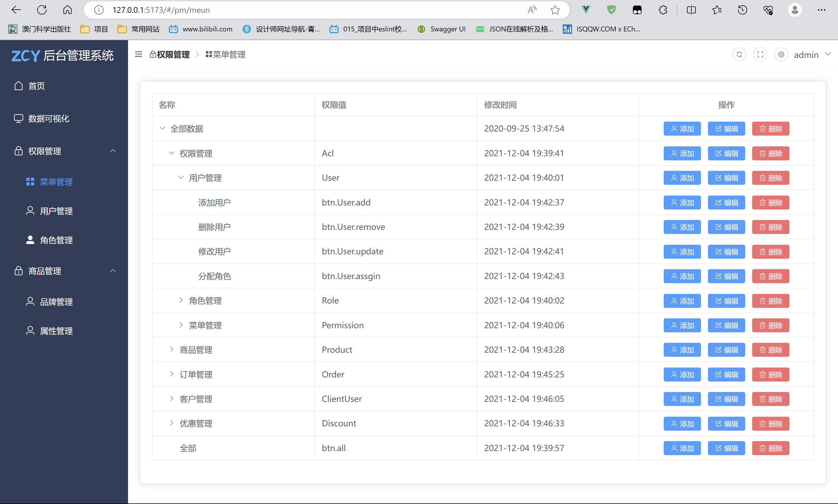Collapse the 用户管理 row in the table
Image resolution: width=838 pixels, height=504 pixels.
[x=181, y=178]
